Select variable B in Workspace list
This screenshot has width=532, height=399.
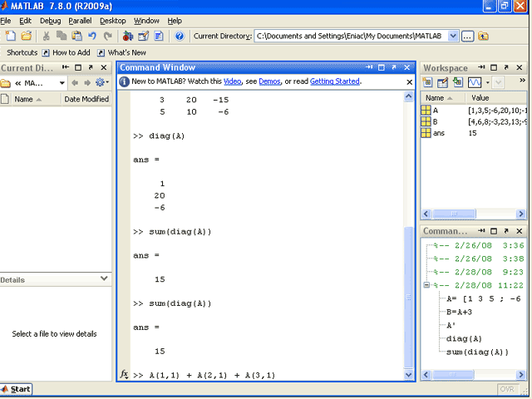(435, 121)
